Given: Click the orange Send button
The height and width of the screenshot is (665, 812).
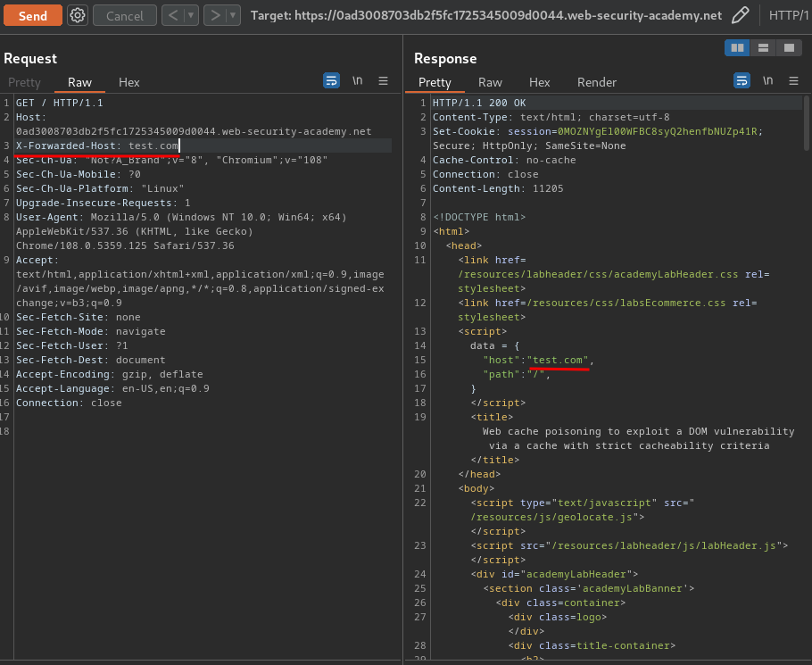Looking at the screenshot, I should click(33, 15).
